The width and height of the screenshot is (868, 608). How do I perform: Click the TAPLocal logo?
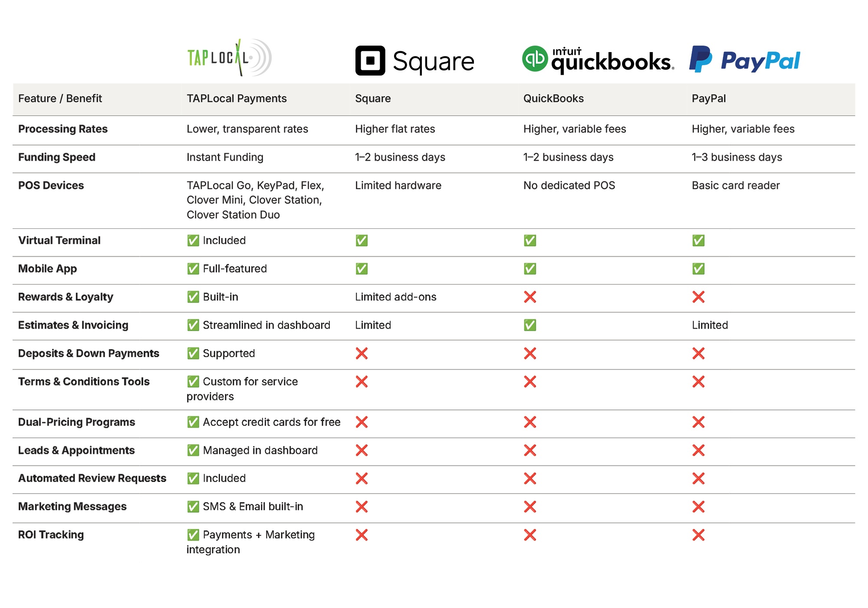230,58
